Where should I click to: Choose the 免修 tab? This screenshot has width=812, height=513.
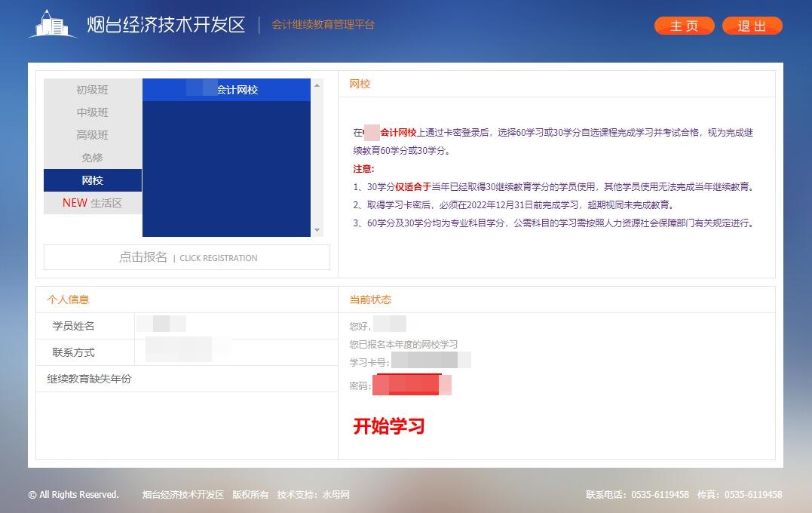pos(92,158)
